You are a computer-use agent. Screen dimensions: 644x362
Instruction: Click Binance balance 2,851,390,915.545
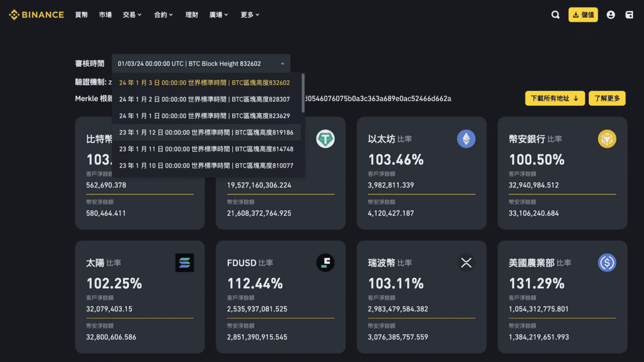coord(257,337)
